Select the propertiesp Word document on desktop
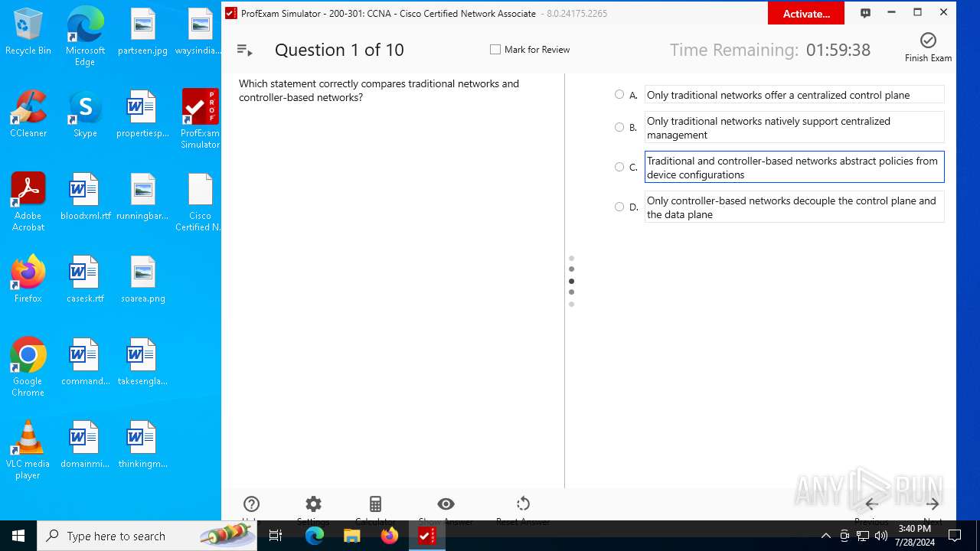 142,113
